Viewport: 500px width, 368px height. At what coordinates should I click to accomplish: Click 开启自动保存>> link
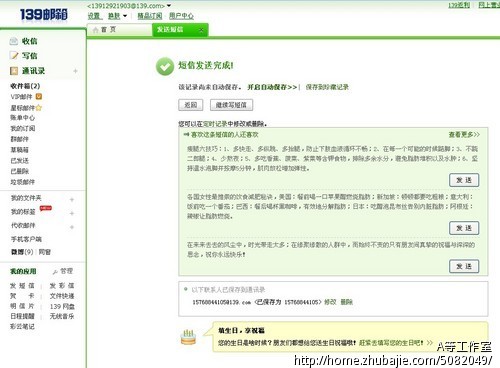click(x=272, y=87)
